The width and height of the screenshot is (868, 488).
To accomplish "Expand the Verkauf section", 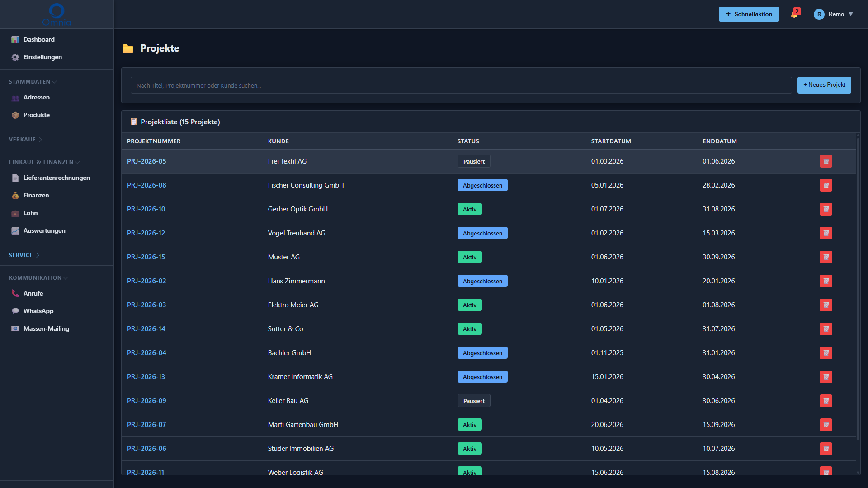I will click(25, 140).
